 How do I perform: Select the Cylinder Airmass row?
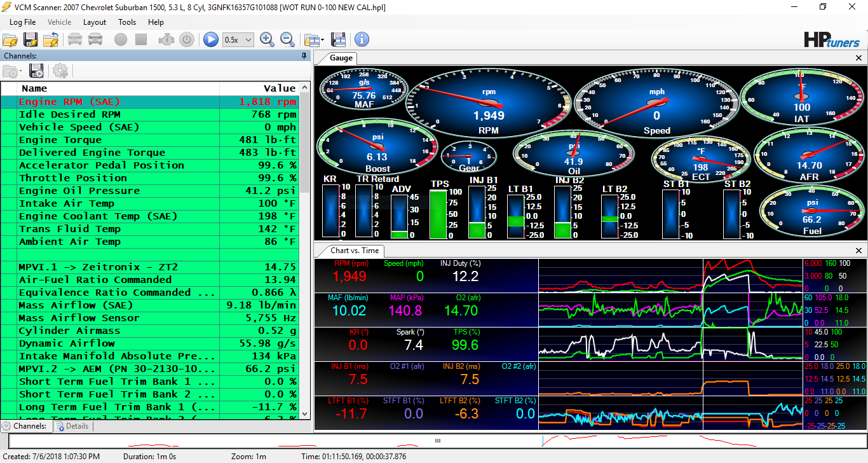[x=149, y=331]
